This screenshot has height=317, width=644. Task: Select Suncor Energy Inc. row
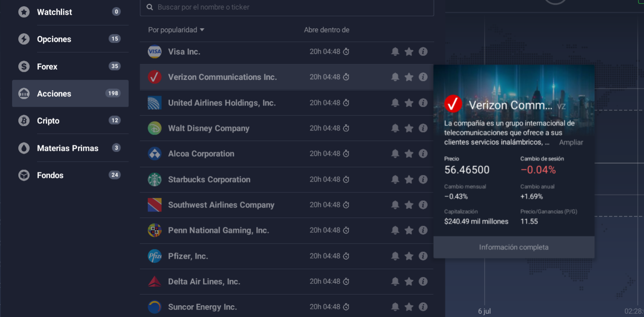[x=287, y=307]
